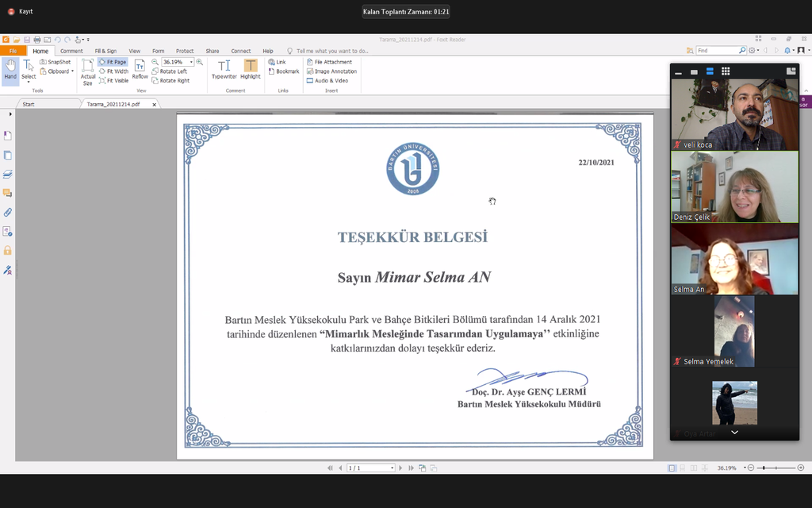This screenshot has height=508, width=812.
Task: Activate the Highlight tool
Action: (251, 70)
